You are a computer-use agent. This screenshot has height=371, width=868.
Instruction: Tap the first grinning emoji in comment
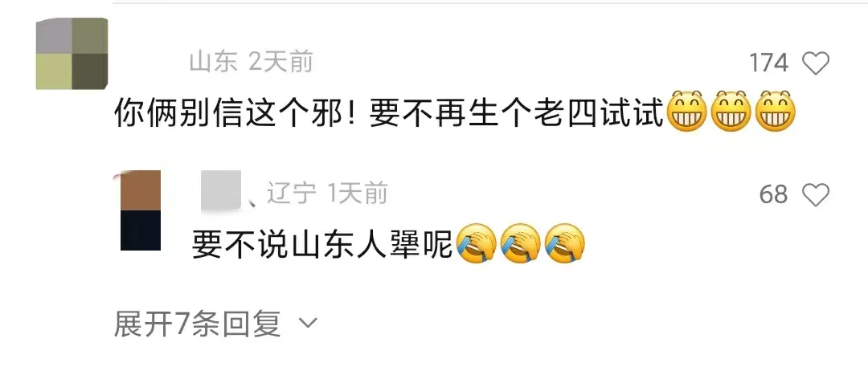(686, 111)
